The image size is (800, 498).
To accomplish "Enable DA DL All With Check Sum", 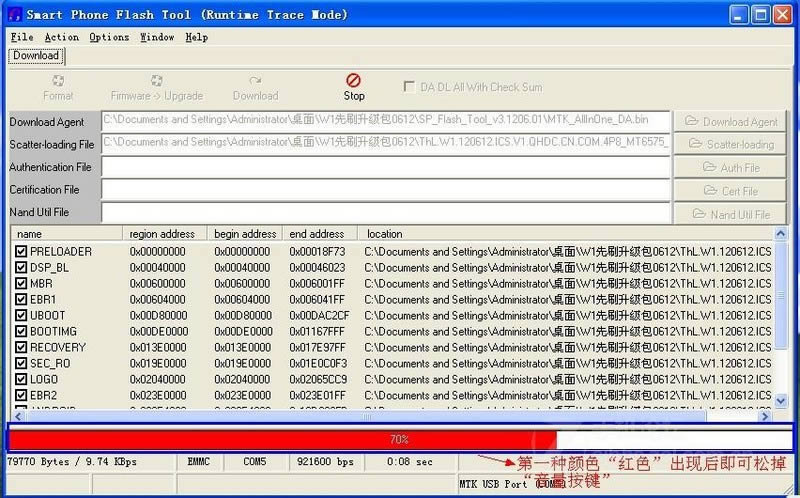I will coord(409,87).
